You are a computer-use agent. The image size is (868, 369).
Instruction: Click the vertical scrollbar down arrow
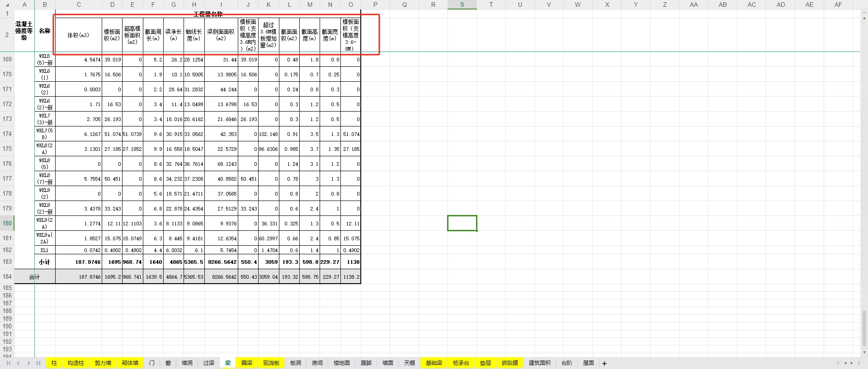864,352
